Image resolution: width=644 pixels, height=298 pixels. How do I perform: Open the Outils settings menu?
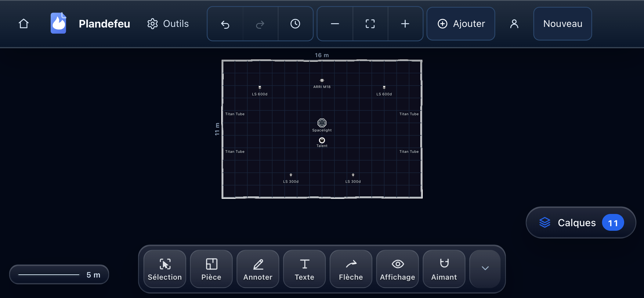168,24
